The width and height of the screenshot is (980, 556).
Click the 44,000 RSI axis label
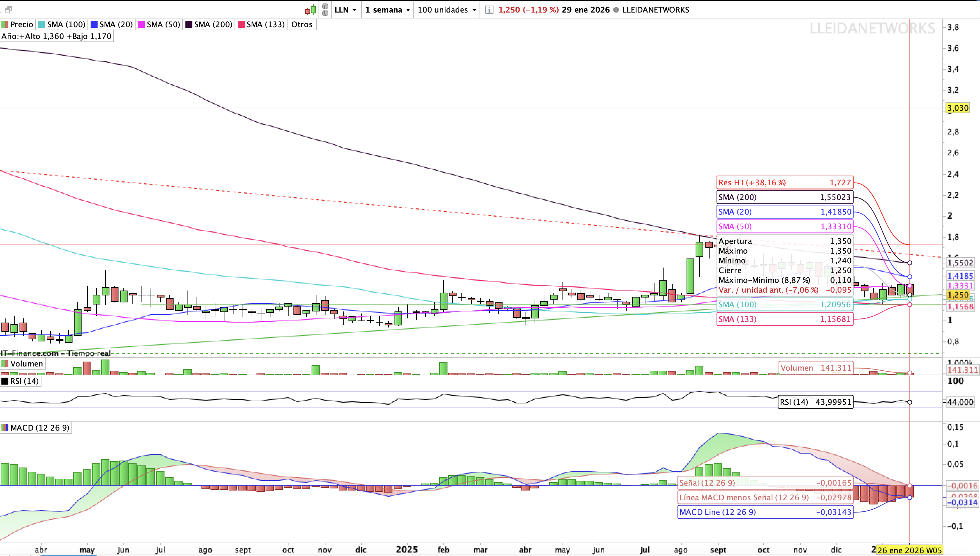(x=960, y=402)
